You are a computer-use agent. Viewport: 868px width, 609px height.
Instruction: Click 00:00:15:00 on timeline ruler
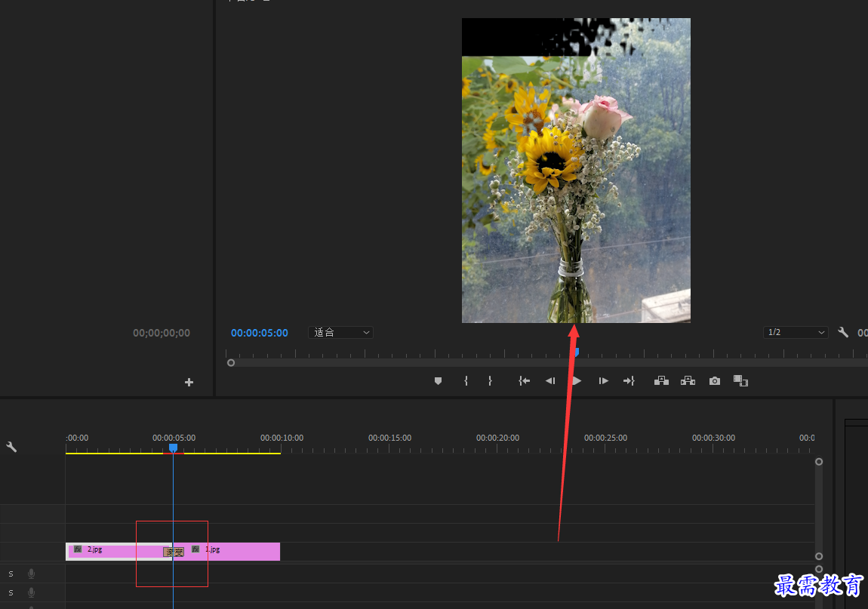click(389, 438)
